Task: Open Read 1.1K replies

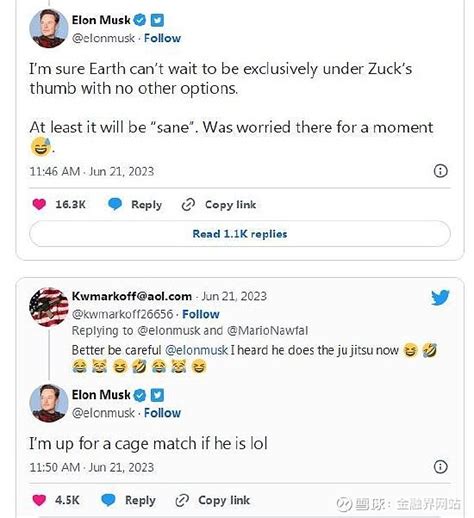Action: [240, 234]
